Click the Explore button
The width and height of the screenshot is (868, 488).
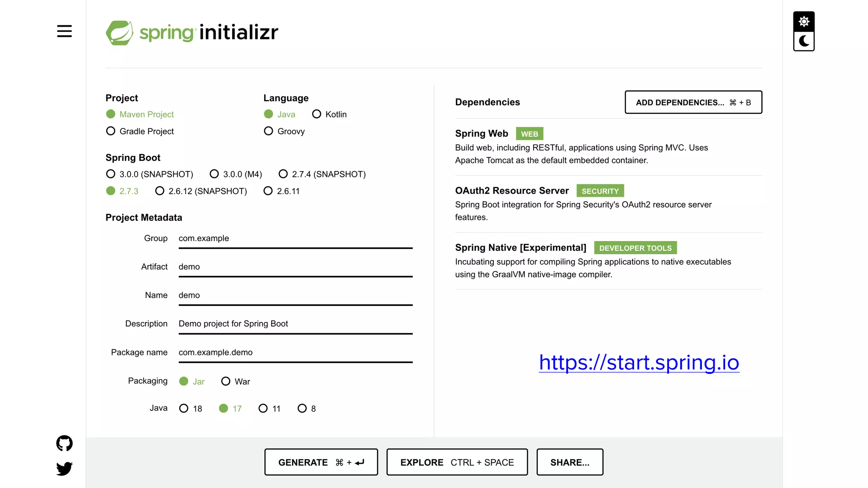click(x=457, y=462)
